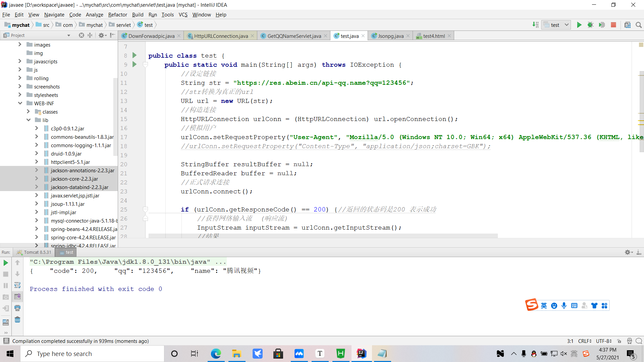This screenshot has width=644, height=362.
Task: Click Project tree vertical scrollbar
Action: (115, 116)
